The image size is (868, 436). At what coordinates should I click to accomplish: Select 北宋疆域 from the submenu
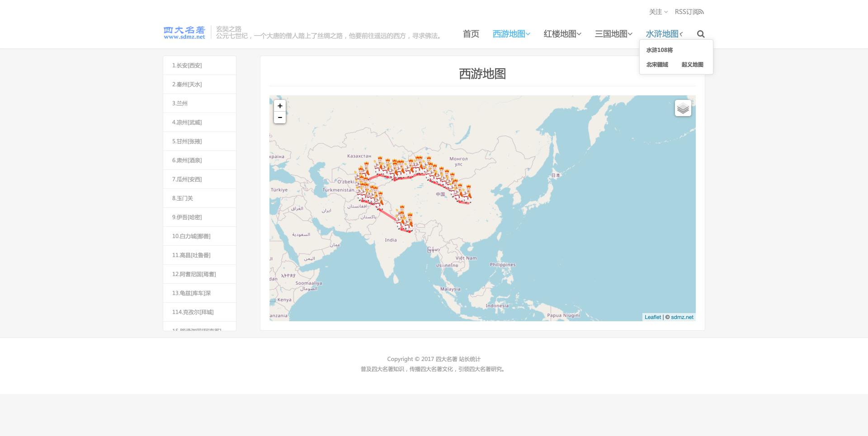(657, 65)
